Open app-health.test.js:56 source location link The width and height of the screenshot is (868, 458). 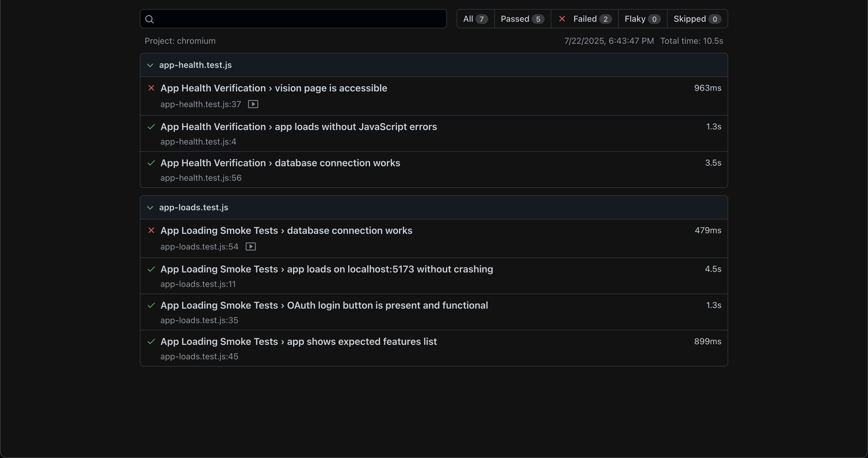click(201, 178)
